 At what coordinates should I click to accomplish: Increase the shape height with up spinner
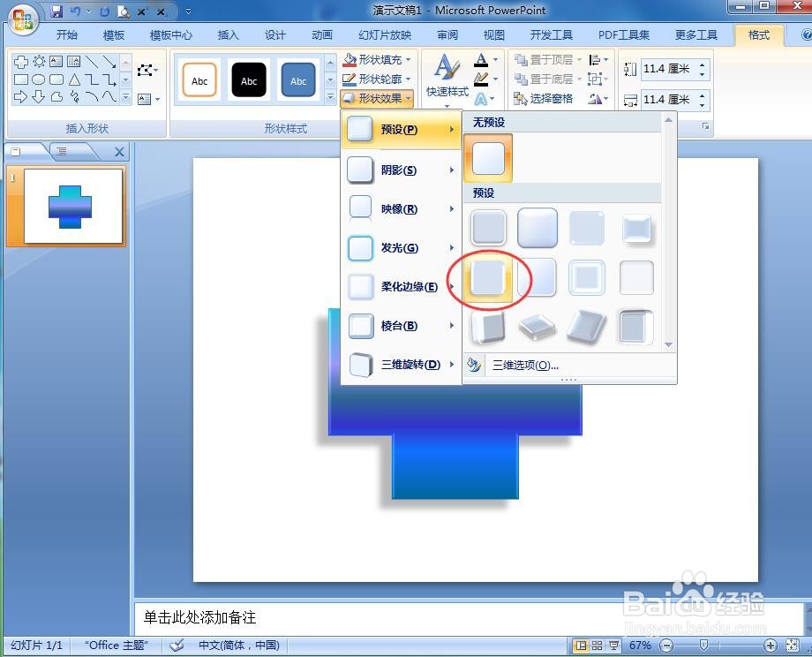703,64
